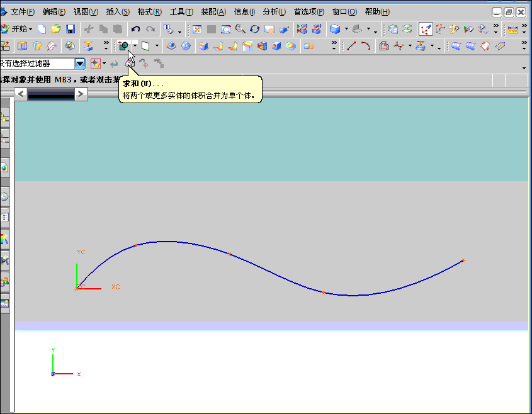Click the left scroll arrow below the toolbar
Image resolution: width=532 pixels, height=414 pixels.
point(21,94)
